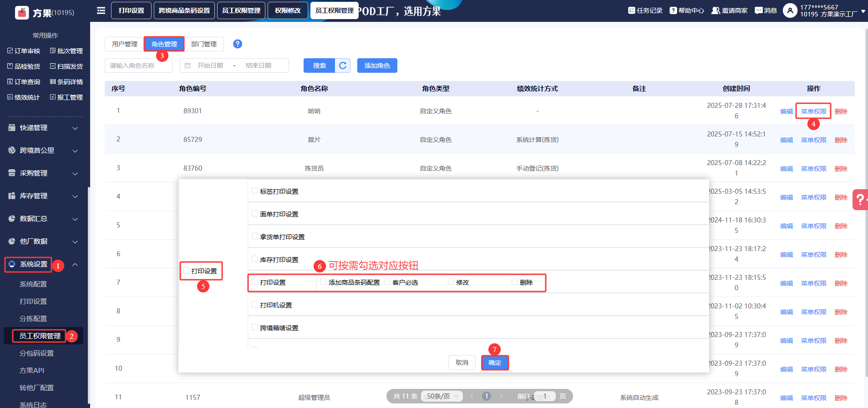Click the refresh icon next to search
This screenshot has width=868, height=408.
[343, 65]
